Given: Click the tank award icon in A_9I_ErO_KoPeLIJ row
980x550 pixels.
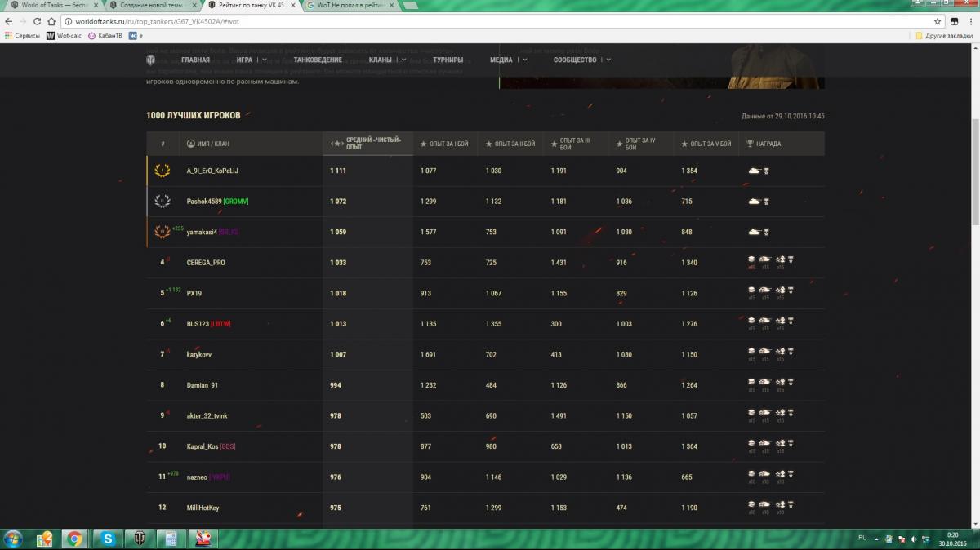Looking at the screenshot, I should (755, 171).
